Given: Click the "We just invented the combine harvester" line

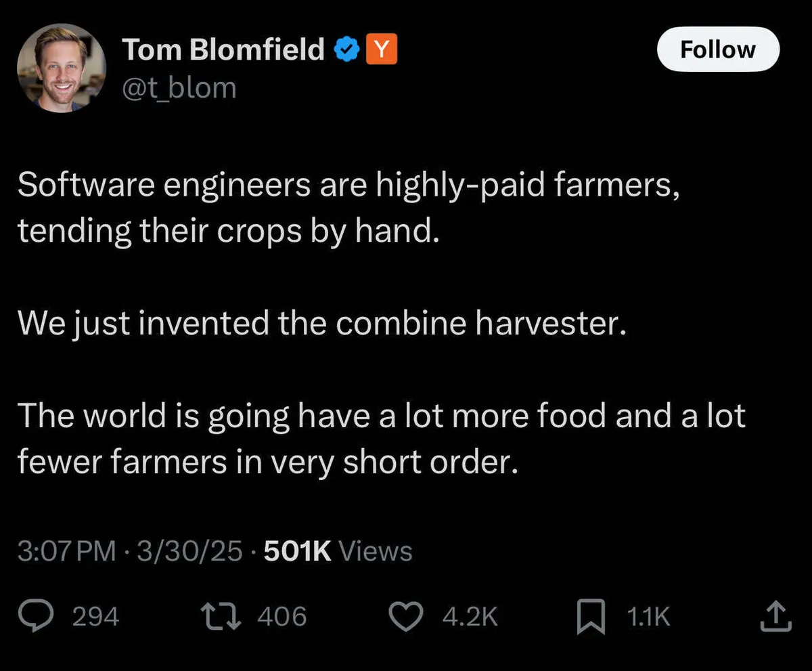Looking at the screenshot, I should pos(319,324).
